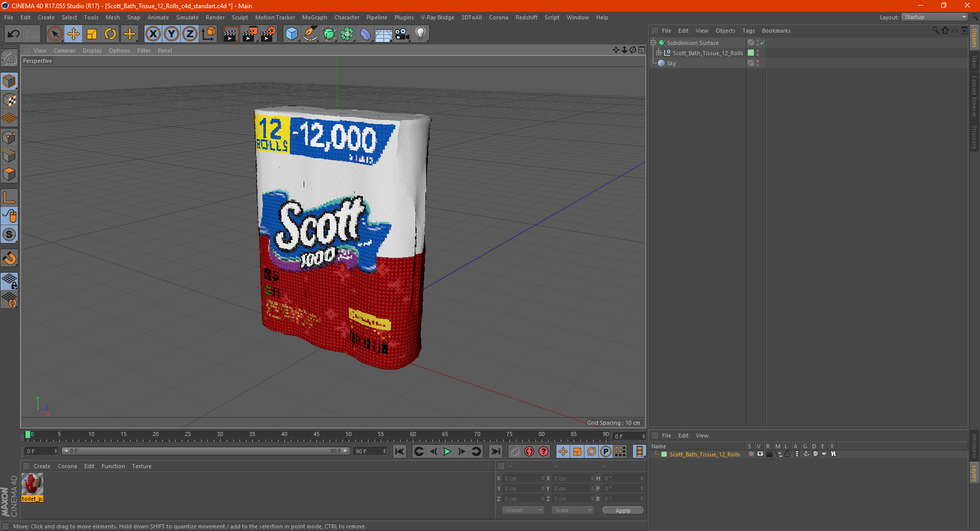Add a Camera object
980x531 pixels.
pos(402,34)
